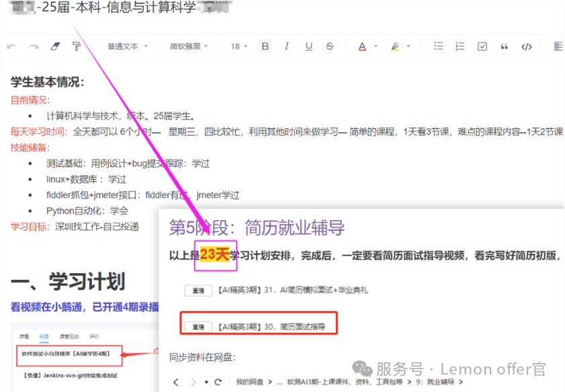Insert a blockquote

pos(505,46)
